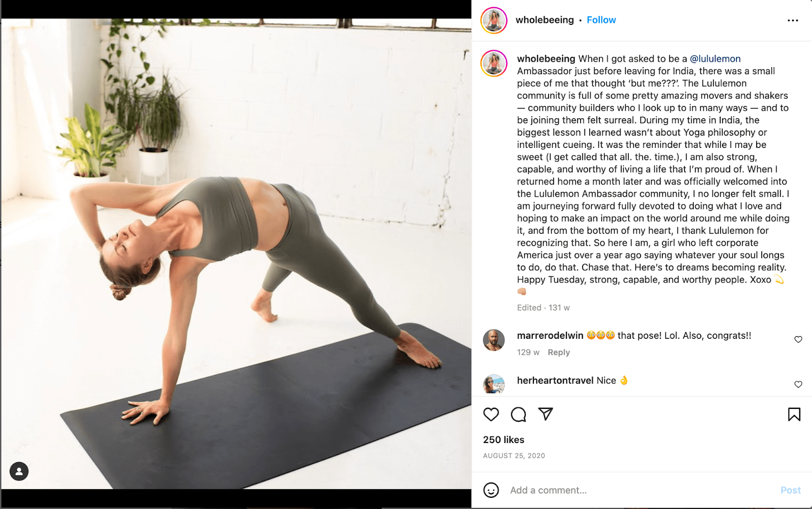Screen dimensions: 812x509
Task: Share the post with paper plane icon
Action: (x=546, y=414)
